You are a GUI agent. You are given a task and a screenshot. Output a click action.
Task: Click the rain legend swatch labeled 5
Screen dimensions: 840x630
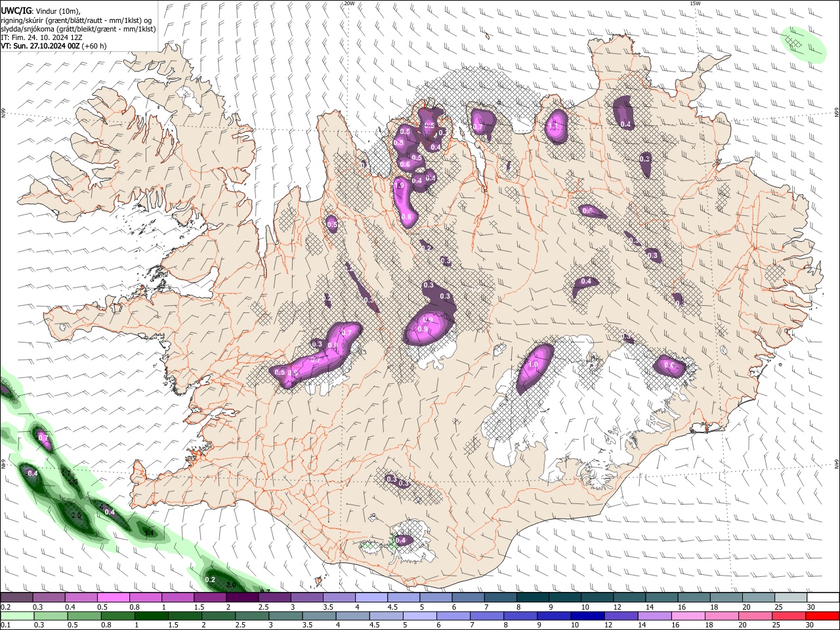click(419, 616)
